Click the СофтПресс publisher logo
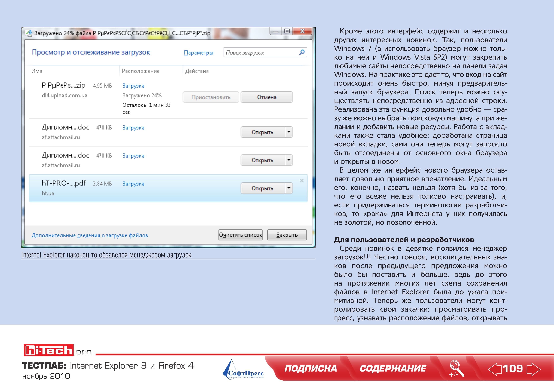 [x=243, y=370]
